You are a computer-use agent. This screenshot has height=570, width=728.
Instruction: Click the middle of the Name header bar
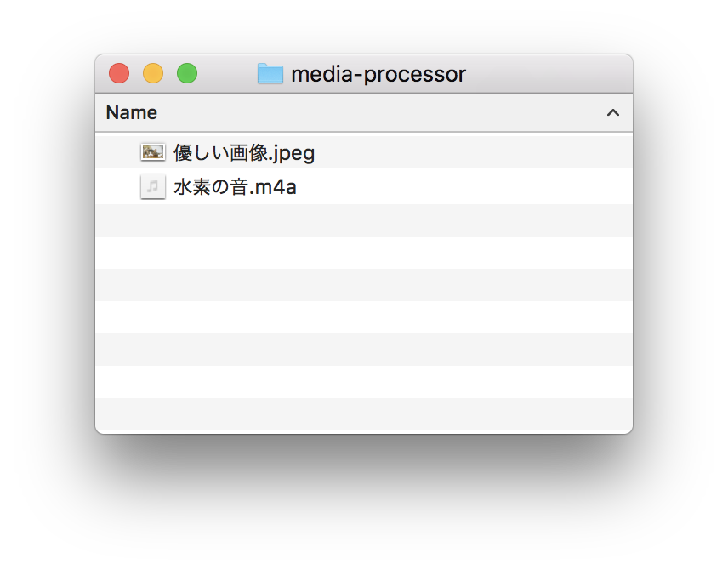[363, 112]
